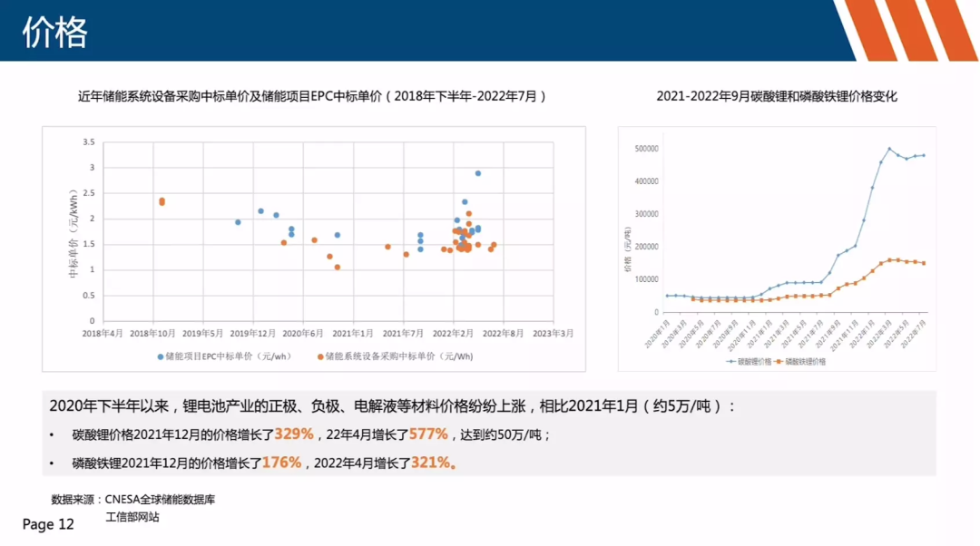Click the x-axis label 2023年3月

(x=554, y=334)
